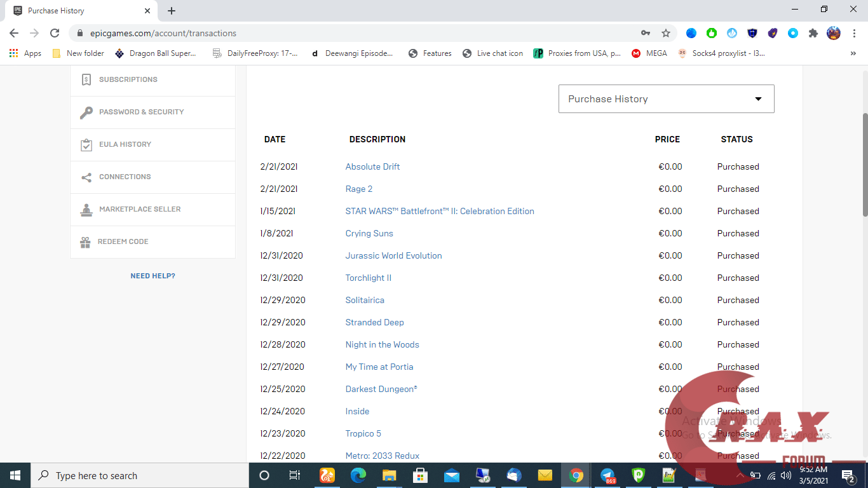Open Microsoft Store from the taskbar
This screenshot has height=488, width=868.
pos(421,475)
